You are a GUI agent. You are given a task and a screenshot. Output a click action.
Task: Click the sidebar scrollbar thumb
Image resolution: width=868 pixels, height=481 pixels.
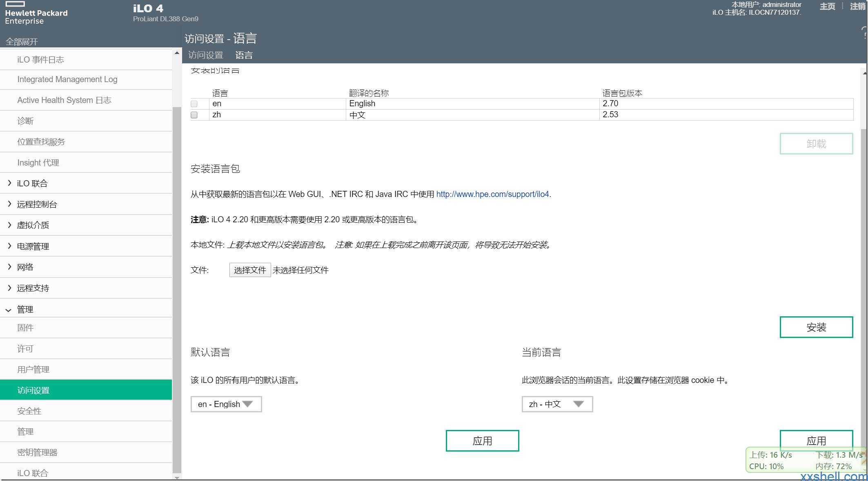point(177,289)
